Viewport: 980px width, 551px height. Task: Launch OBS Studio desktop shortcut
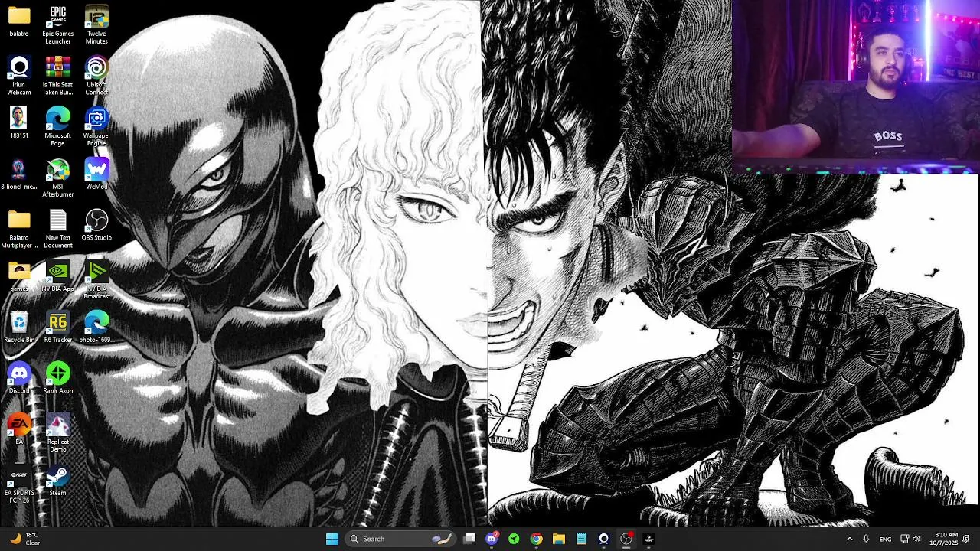click(96, 225)
